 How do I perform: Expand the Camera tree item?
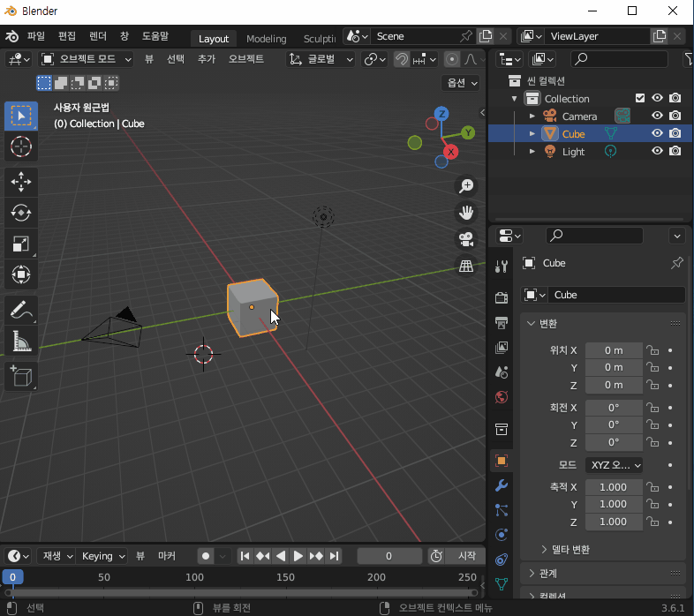point(532,116)
